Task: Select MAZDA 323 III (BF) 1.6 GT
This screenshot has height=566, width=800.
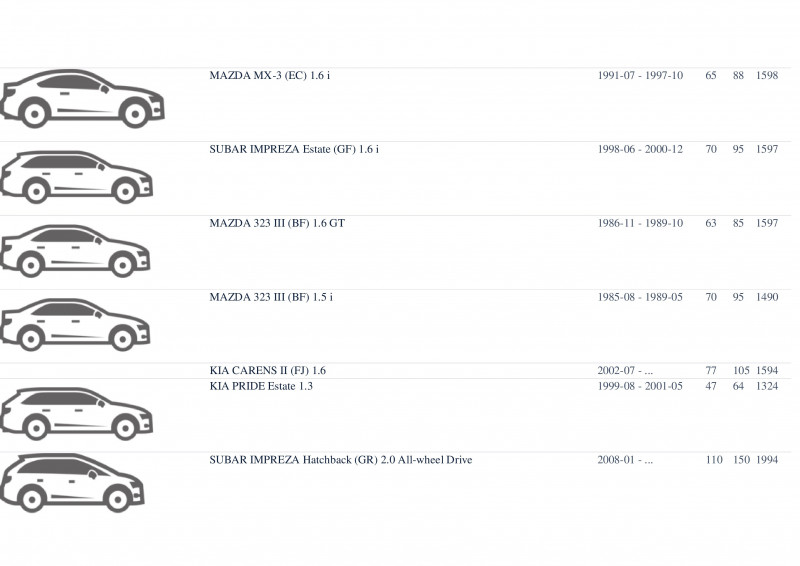Action: (277, 224)
